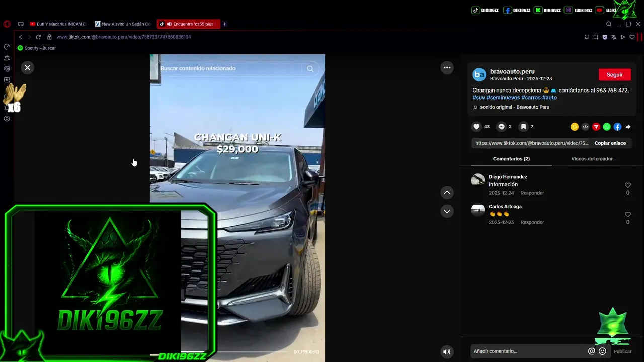Open sidebar settings gear
The image size is (644, 362).
[x=7, y=119]
